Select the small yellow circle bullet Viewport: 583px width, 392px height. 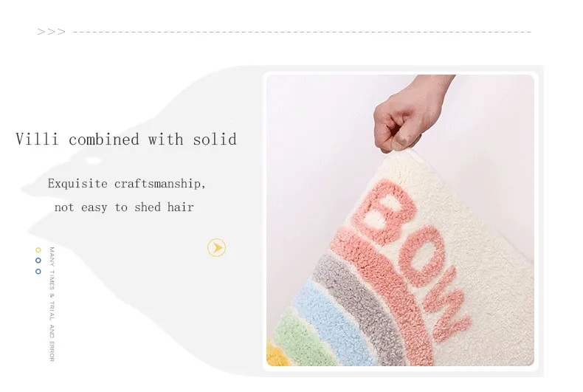pyautogui.click(x=38, y=250)
